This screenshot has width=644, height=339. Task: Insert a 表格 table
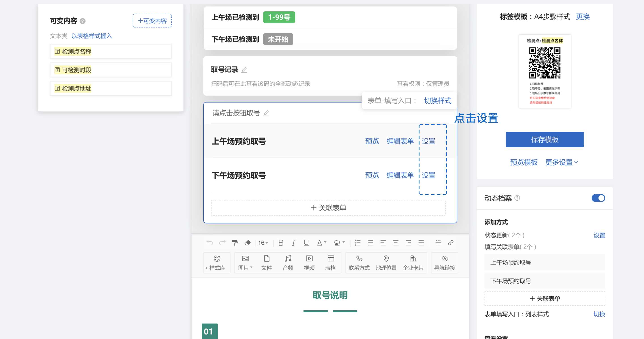pyautogui.click(x=330, y=263)
